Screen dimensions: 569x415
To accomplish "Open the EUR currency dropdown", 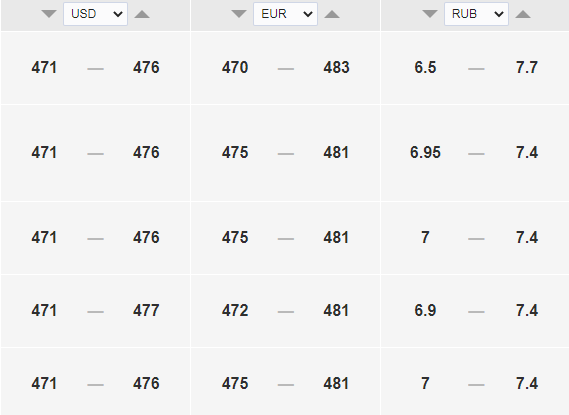I will [285, 14].
